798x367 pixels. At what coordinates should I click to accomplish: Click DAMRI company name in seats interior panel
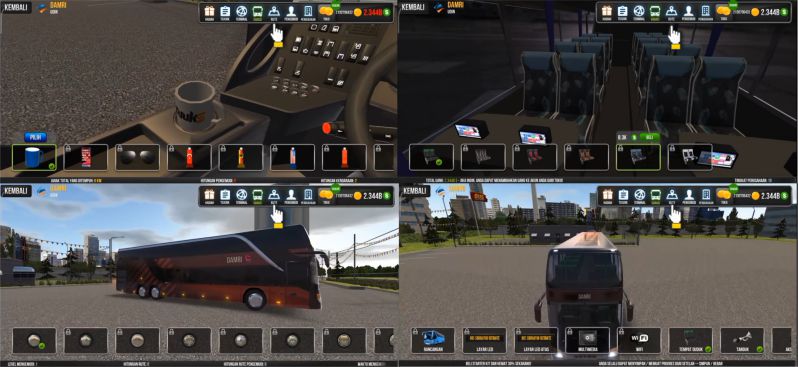point(456,5)
